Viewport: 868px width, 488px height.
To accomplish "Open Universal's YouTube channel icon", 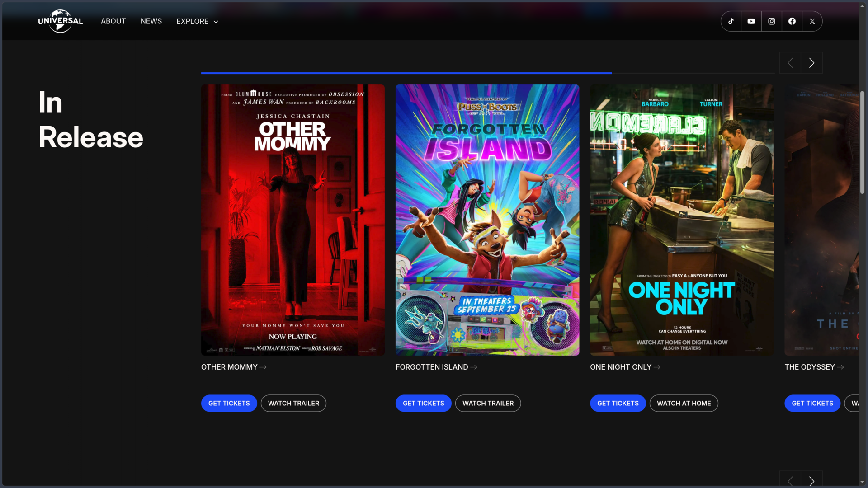I will 751,21.
